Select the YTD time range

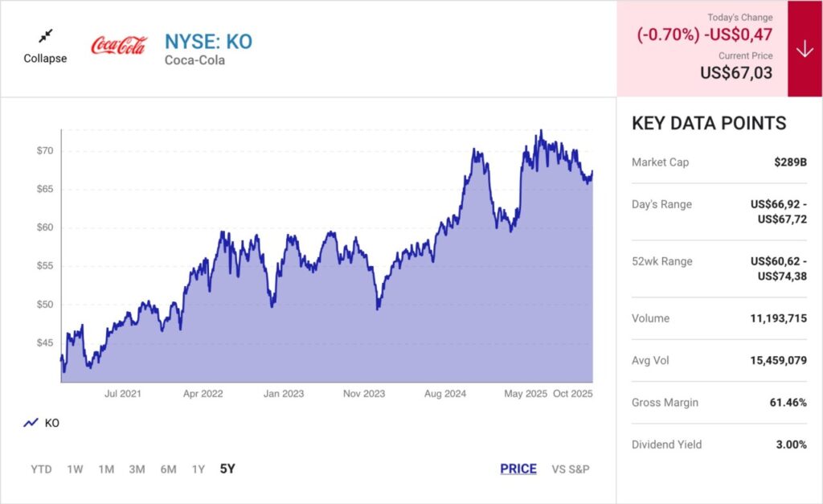tap(41, 469)
